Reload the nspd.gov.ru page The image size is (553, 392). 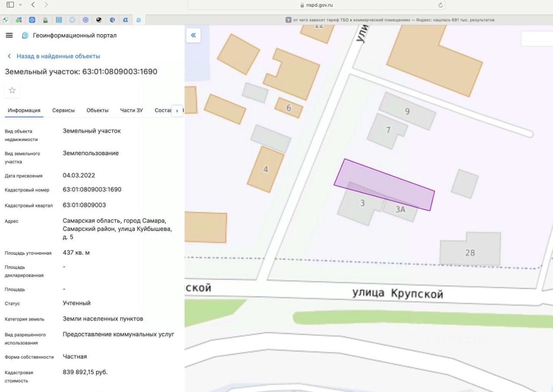[x=440, y=5]
